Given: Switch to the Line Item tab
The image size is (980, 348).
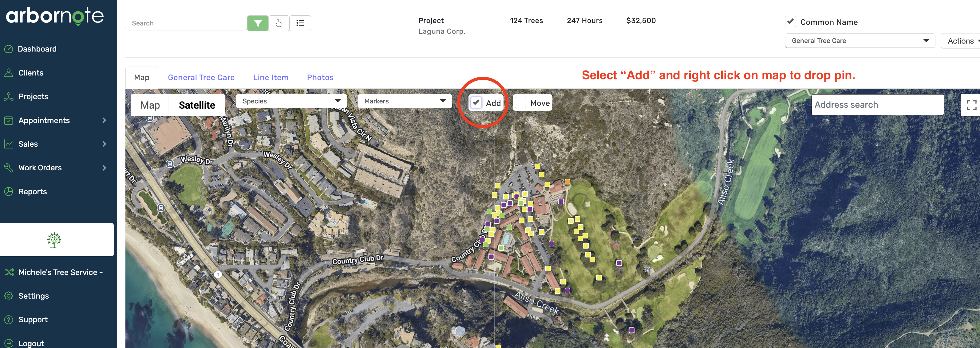Looking at the screenshot, I should tap(271, 78).
